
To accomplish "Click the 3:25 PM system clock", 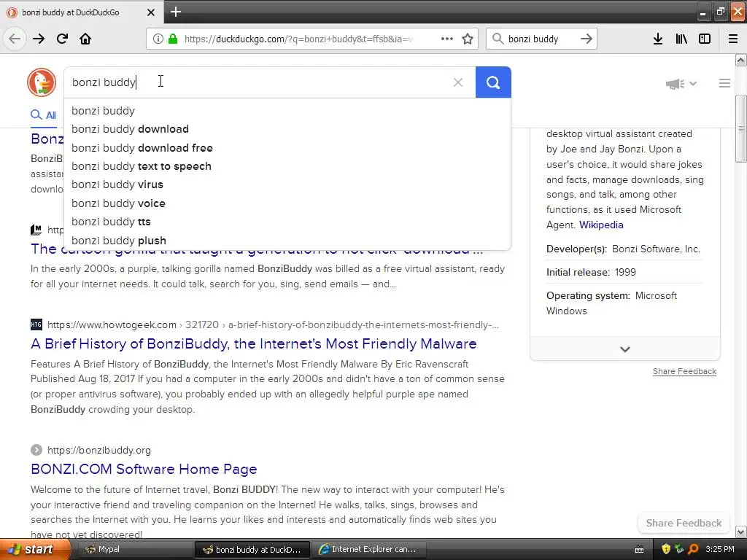I will coord(720,549).
